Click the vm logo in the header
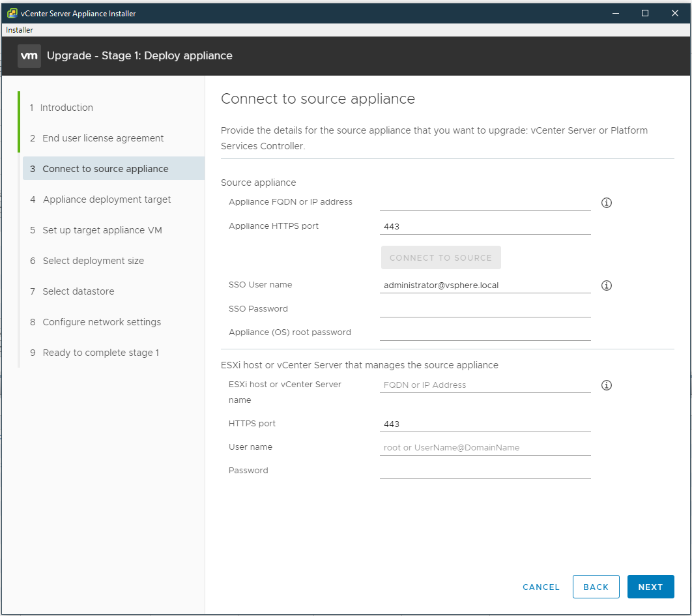This screenshot has height=616, width=692. (x=29, y=55)
